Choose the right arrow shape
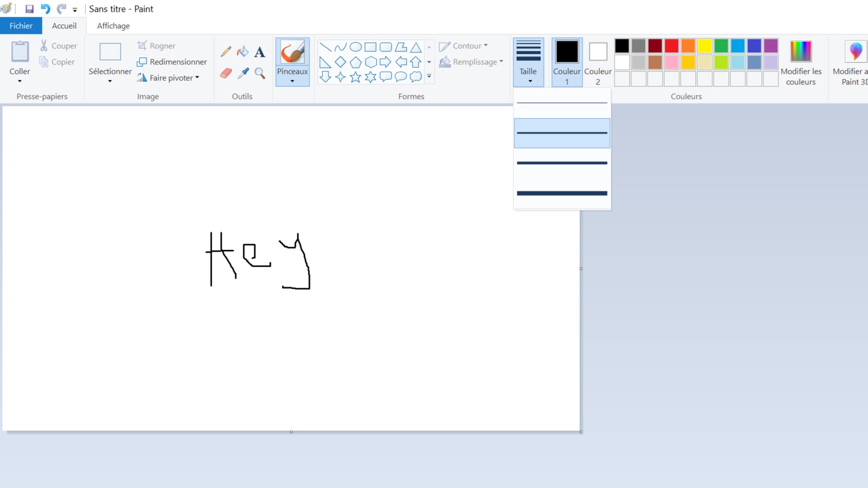Image resolution: width=868 pixels, height=488 pixels. (386, 62)
